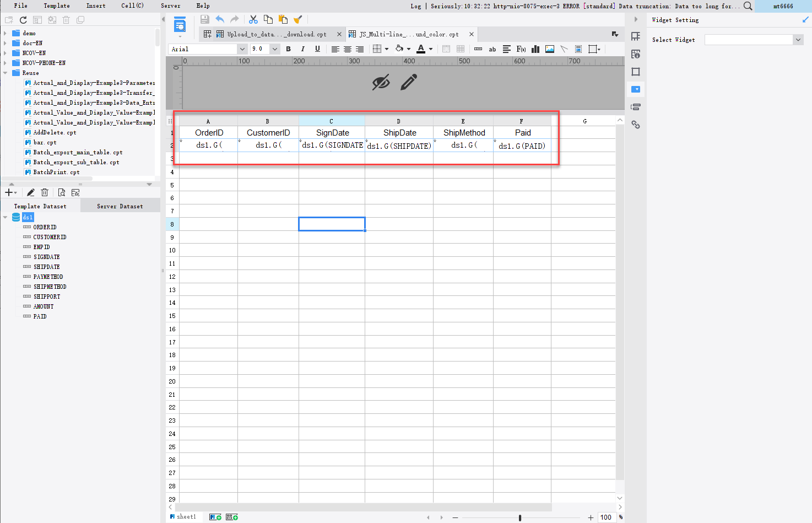Click the insert image icon
This screenshot has height=523, width=812.
[550, 49]
